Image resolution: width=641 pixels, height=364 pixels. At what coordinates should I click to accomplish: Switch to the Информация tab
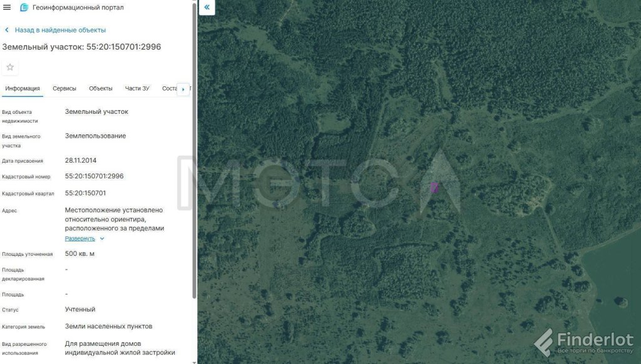pos(23,89)
